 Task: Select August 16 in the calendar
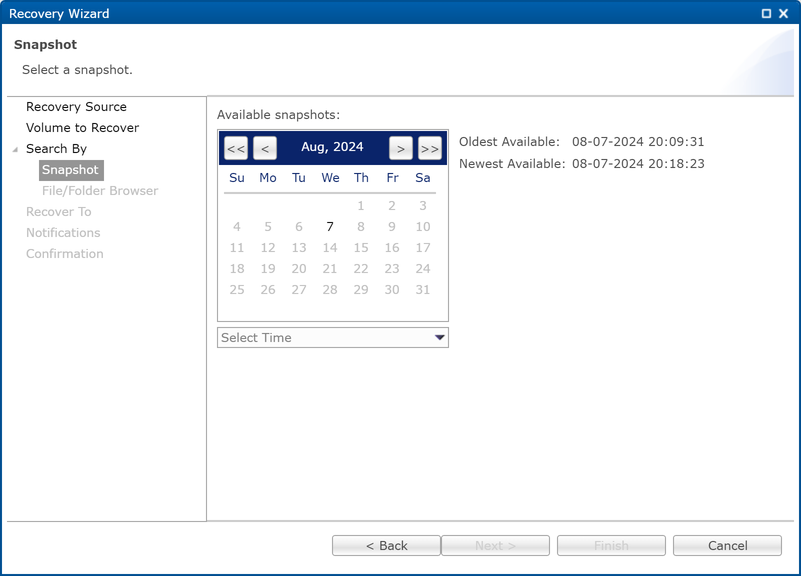click(x=392, y=248)
